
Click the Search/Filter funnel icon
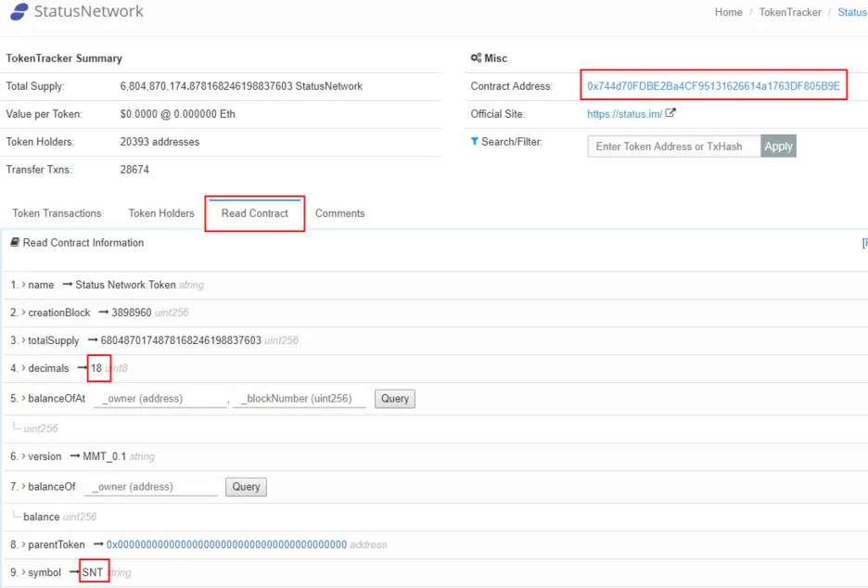point(475,141)
